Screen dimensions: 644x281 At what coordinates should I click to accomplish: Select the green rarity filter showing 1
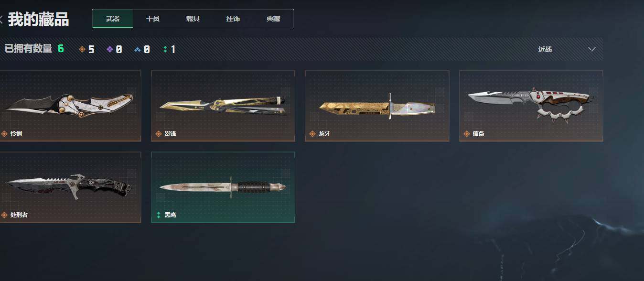point(169,49)
